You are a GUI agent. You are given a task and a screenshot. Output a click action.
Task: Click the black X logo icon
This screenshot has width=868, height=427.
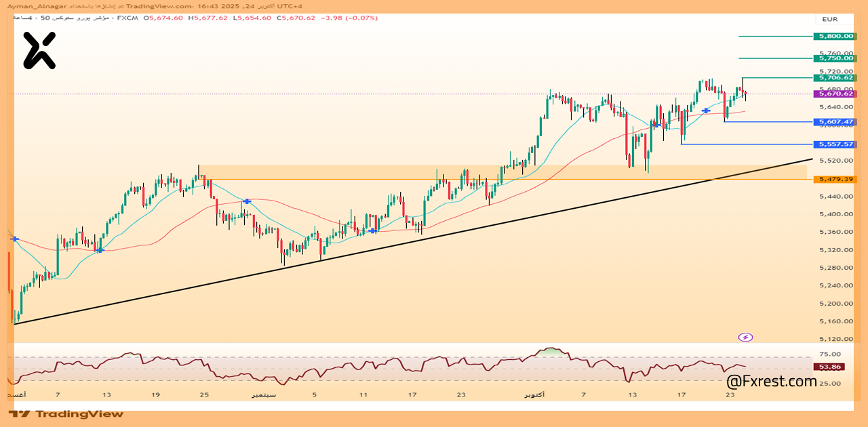click(39, 50)
